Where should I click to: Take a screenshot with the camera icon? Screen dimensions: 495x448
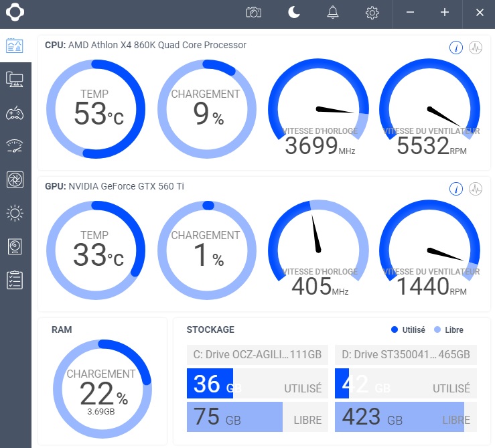pyautogui.click(x=254, y=13)
